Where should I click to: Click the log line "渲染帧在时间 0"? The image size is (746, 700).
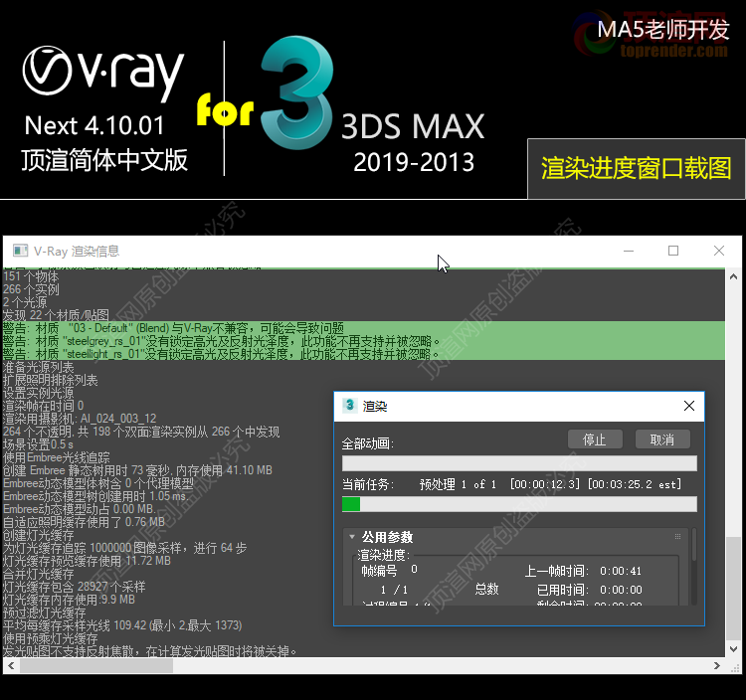click(44, 406)
